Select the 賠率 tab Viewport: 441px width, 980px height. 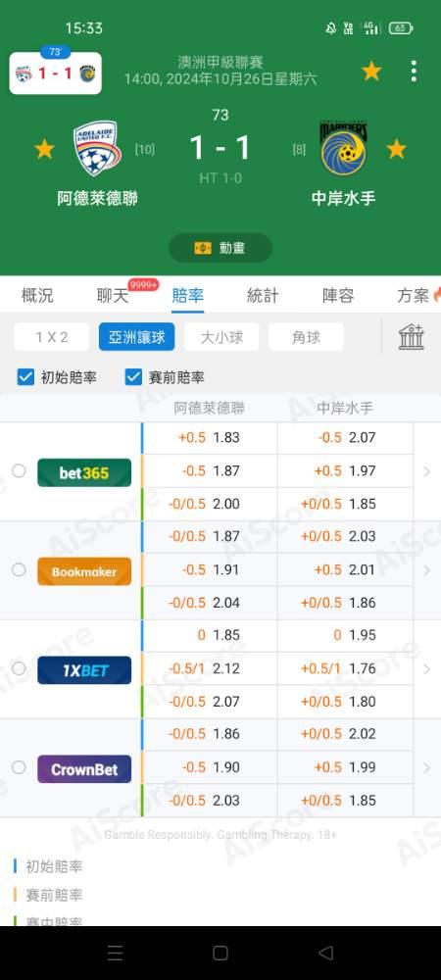[187, 296]
